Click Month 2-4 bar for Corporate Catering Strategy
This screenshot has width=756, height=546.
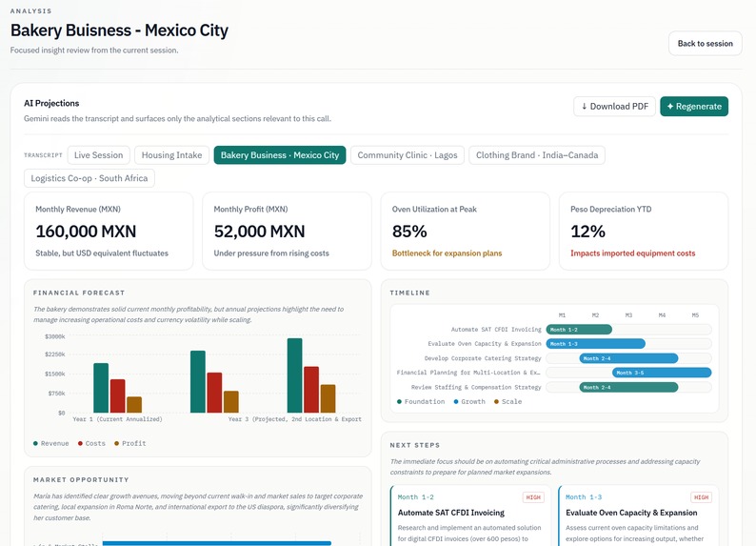coord(628,358)
